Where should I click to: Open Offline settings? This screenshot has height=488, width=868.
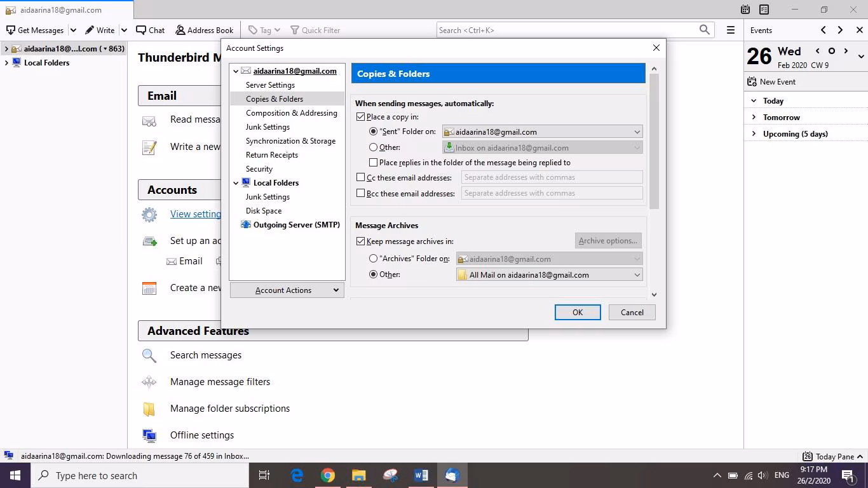click(202, 435)
